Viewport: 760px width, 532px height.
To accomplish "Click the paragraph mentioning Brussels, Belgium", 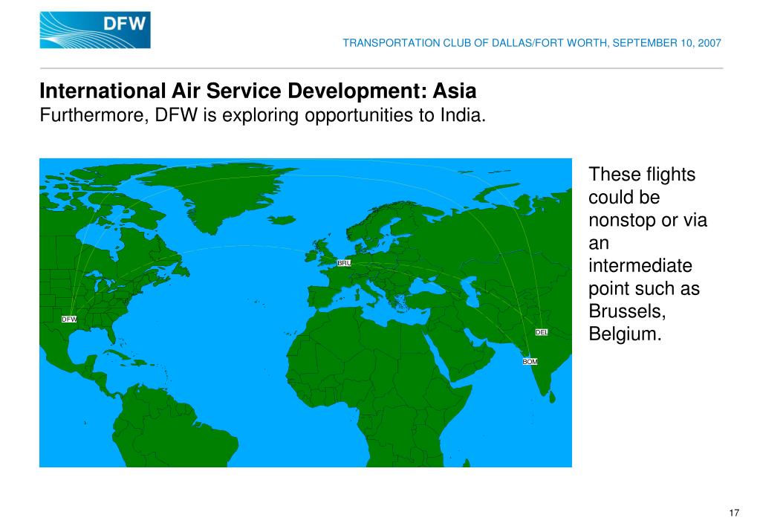I will pos(648,253).
